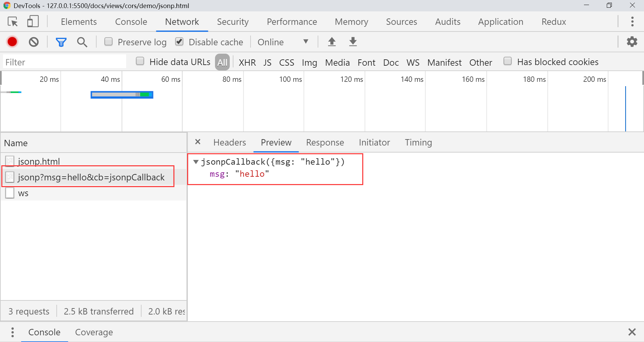Open network settings gear
Screen dimensions: 644x342
632,42
